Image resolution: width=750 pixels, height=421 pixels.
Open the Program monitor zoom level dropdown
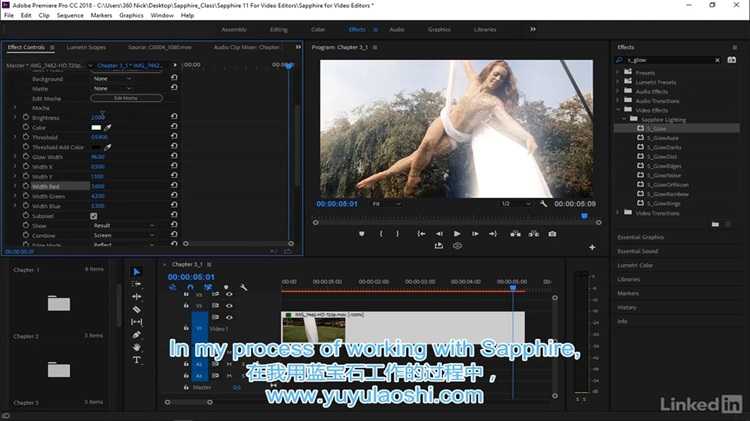point(386,204)
